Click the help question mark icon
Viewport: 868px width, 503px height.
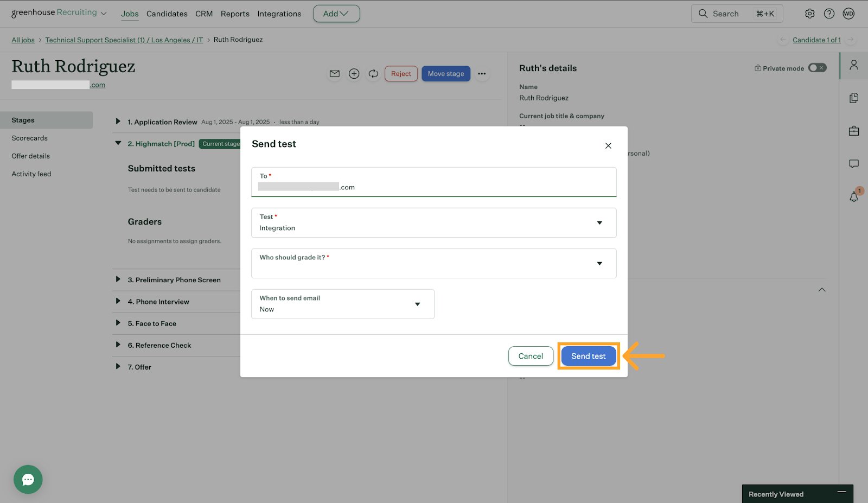[829, 14]
